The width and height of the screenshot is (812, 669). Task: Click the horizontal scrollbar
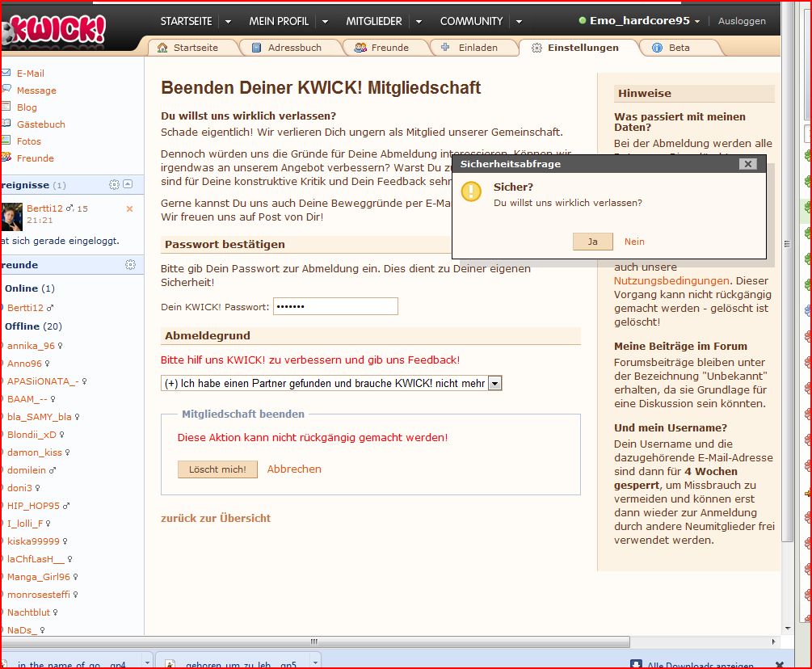(x=316, y=642)
